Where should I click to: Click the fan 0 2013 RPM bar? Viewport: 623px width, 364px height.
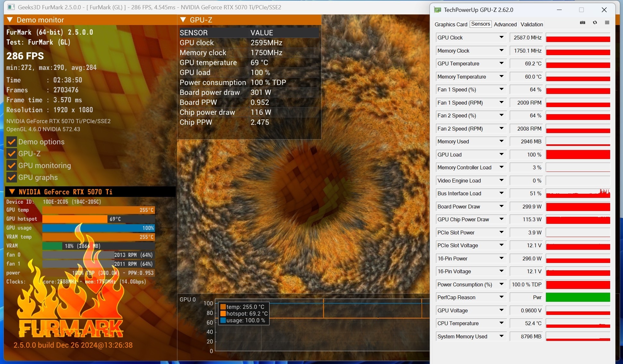(98, 255)
